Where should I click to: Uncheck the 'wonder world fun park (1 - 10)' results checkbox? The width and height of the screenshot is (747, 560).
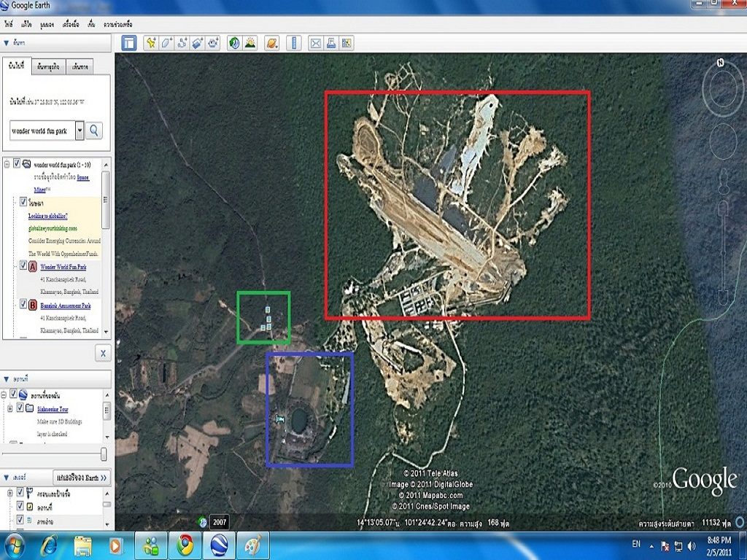pyautogui.click(x=17, y=164)
